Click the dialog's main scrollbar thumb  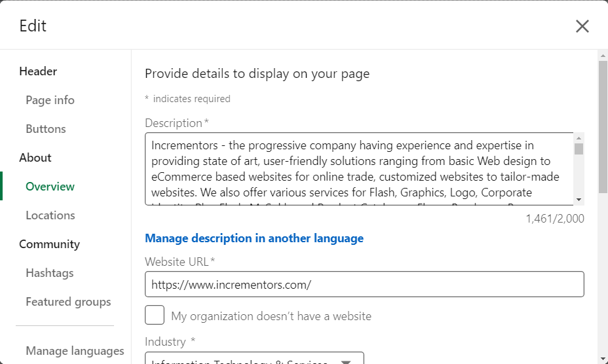click(x=603, y=127)
